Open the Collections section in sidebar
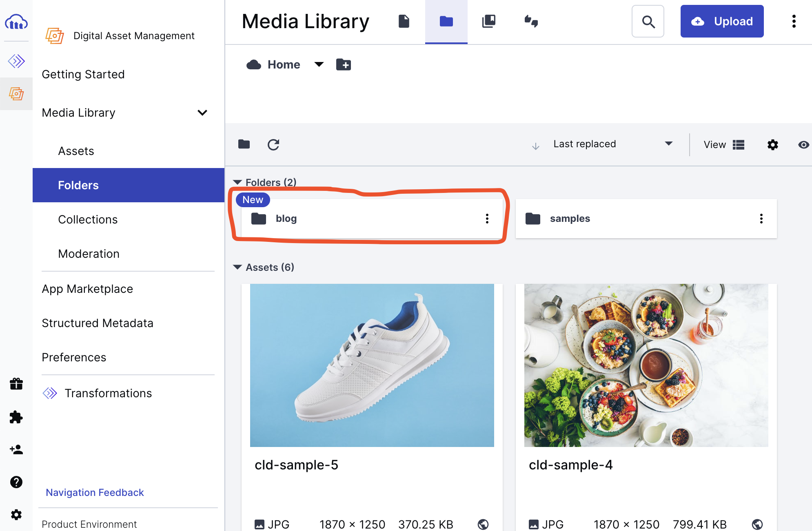This screenshot has height=531, width=812. tap(88, 219)
